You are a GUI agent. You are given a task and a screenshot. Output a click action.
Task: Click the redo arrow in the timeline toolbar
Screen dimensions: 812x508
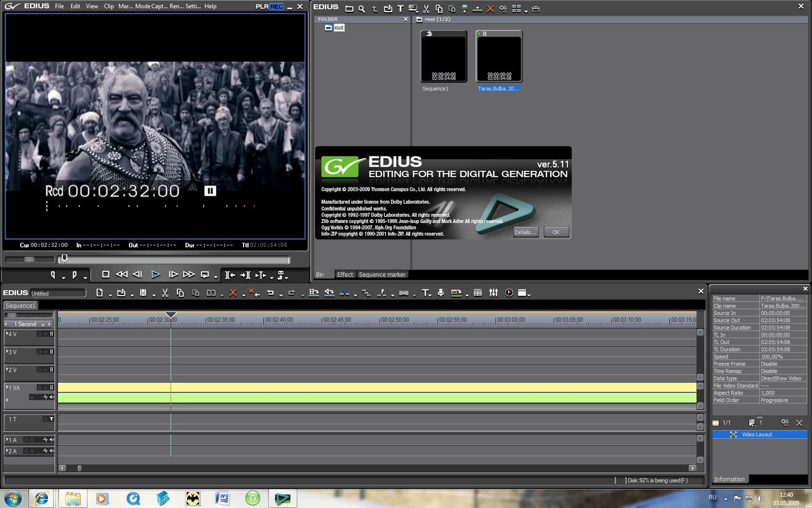(291, 293)
